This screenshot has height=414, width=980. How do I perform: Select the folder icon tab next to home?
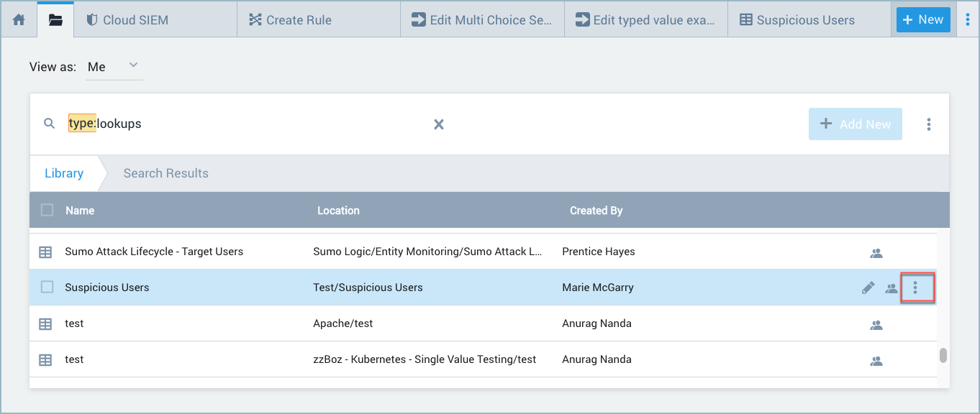point(55,19)
